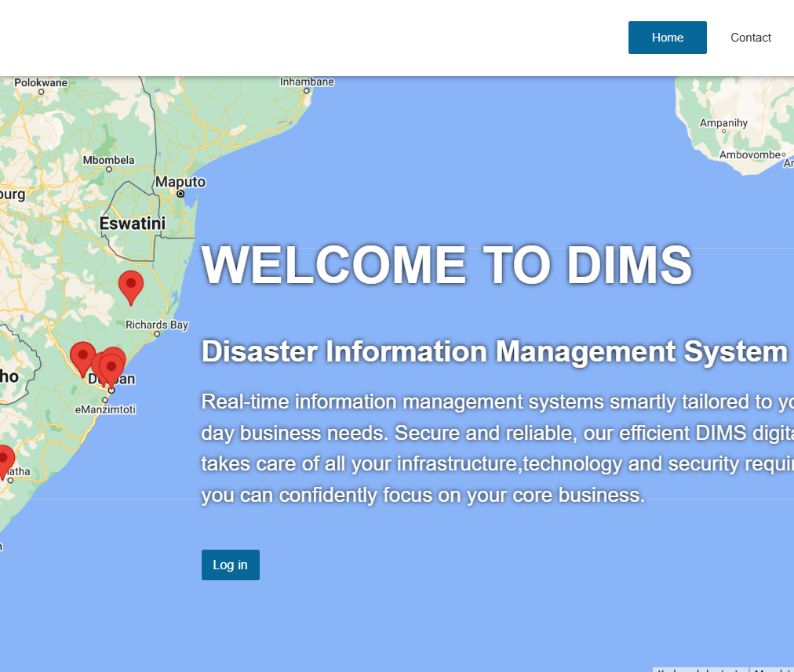Screen dimensions: 794x672
Task: Select the Eswatini country label
Action: tap(133, 224)
